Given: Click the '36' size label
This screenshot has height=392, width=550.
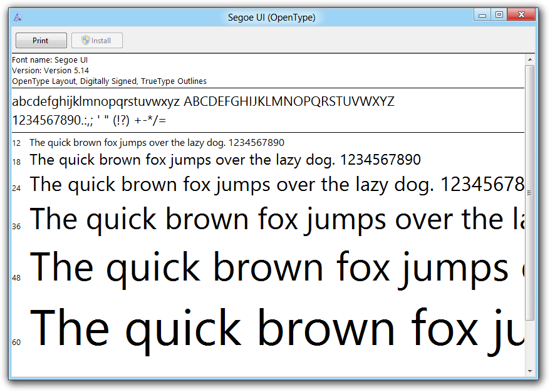Looking at the screenshot, I should click(16, 227).
